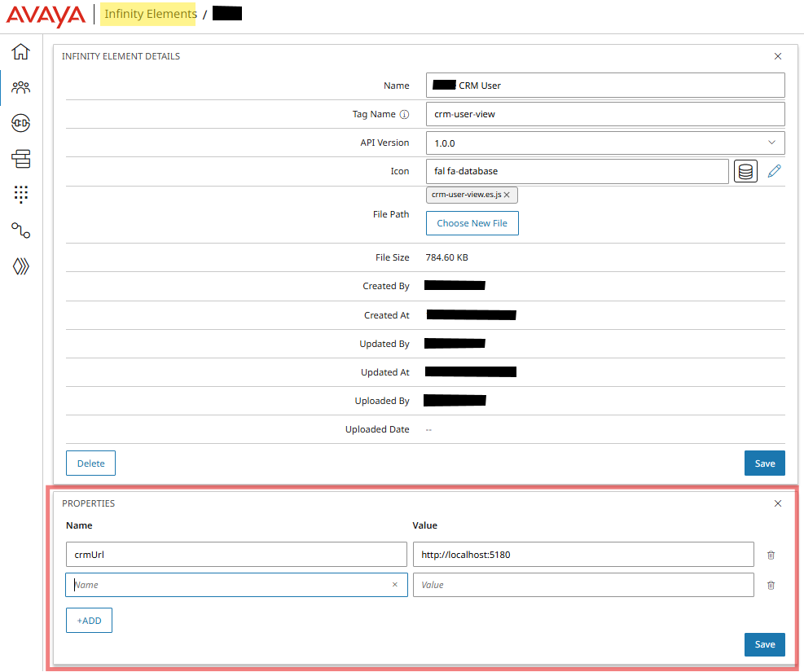The width and height of the screenshot is (804, 672).
Task: Click Choose New File button
Action: pyautogui.click(x=472, y=222)
